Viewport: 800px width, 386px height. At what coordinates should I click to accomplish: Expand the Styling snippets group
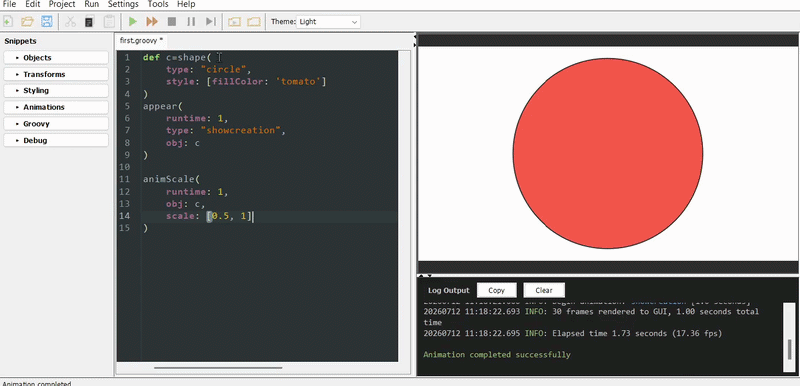point(56,91)
